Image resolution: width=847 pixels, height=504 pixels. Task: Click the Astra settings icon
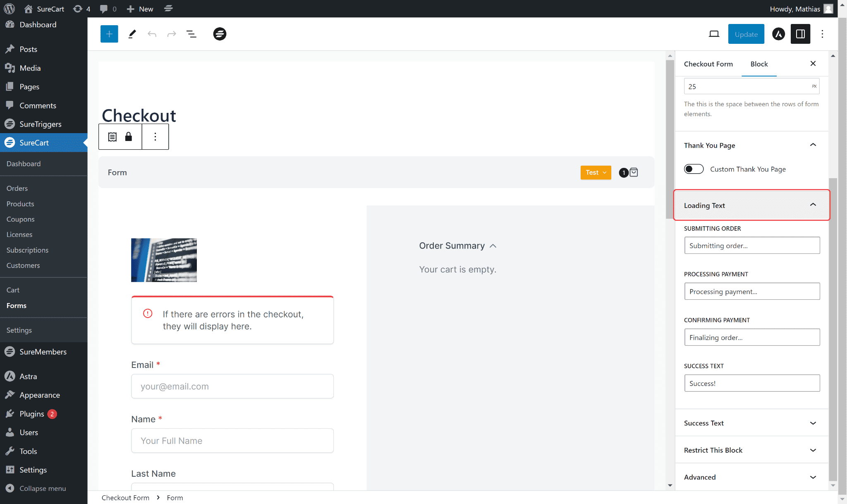pos(778,34)
